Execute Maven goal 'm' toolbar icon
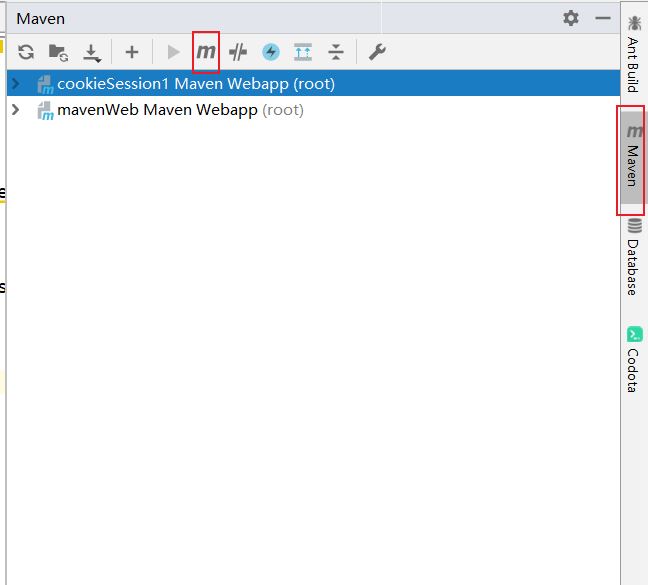 206,52
